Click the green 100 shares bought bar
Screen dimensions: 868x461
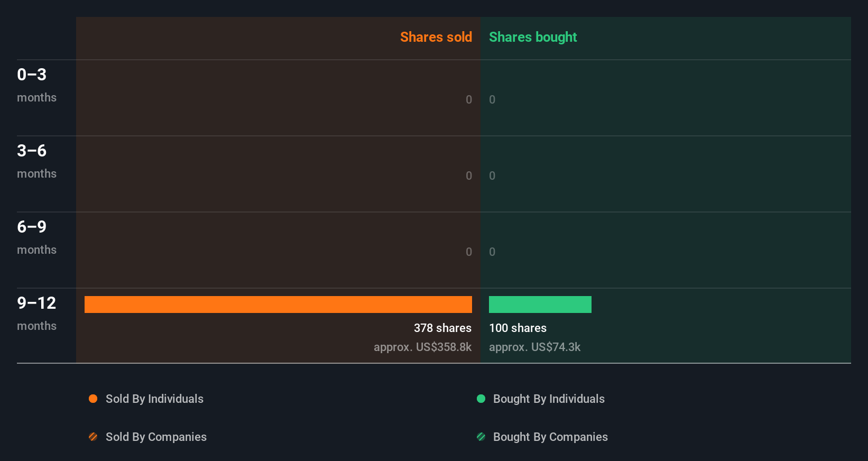(540, 305)
